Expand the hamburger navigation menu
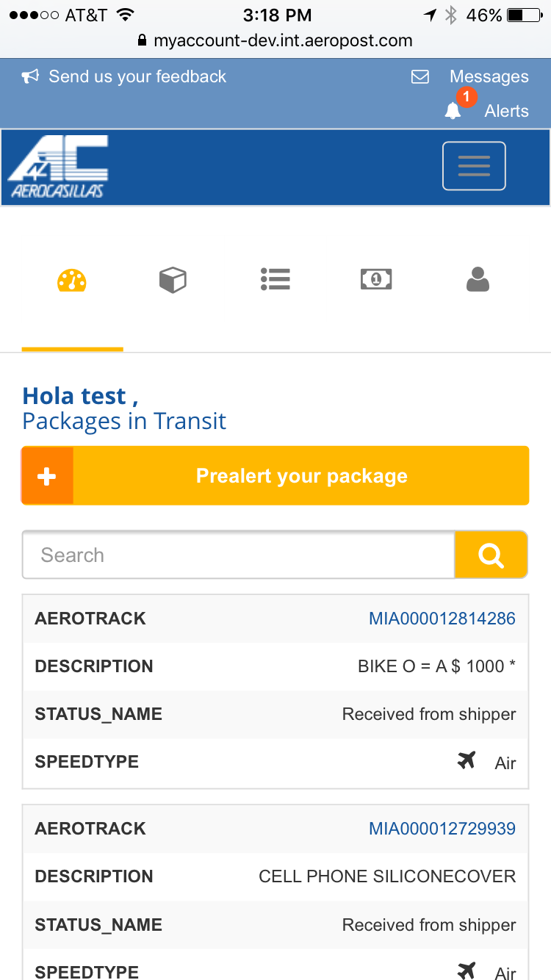Viewport: 551px width, 980px height. tap(474, 166)
